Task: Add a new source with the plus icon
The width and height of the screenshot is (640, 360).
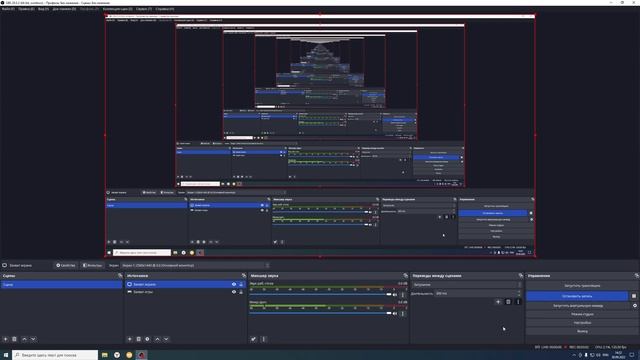Action: tap(129, 339)
